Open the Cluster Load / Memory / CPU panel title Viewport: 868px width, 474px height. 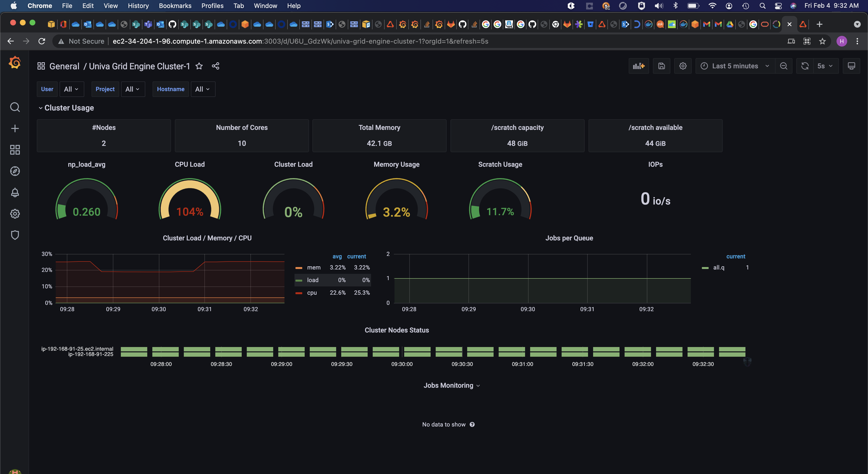click(207, 238)
